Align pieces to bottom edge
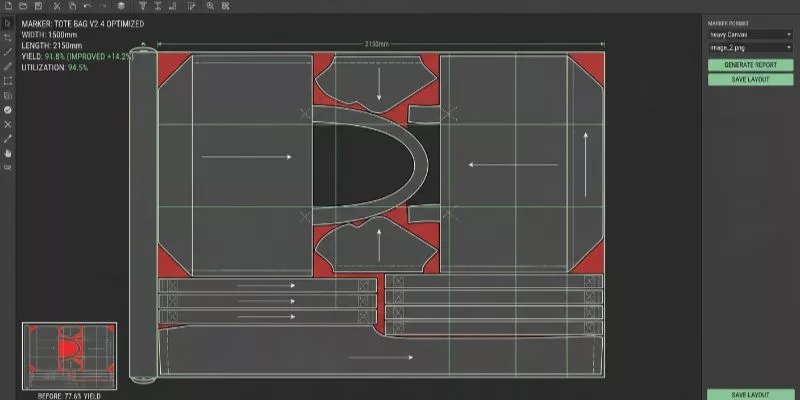 tap(173, 6)
